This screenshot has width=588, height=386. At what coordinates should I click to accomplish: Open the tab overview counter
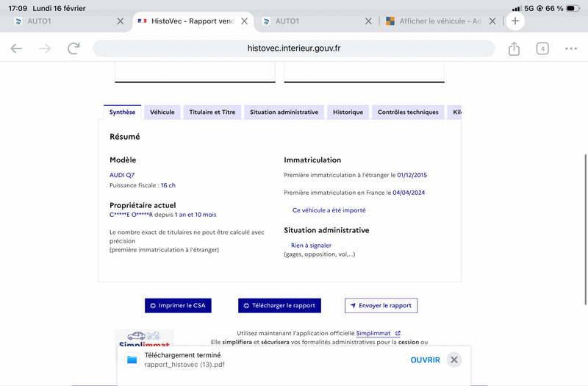pyautogui.click(x=542, y=49)
